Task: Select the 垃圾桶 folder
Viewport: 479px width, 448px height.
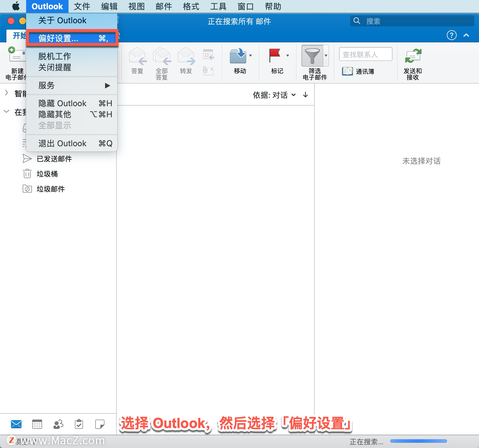Action: point(47,174)
